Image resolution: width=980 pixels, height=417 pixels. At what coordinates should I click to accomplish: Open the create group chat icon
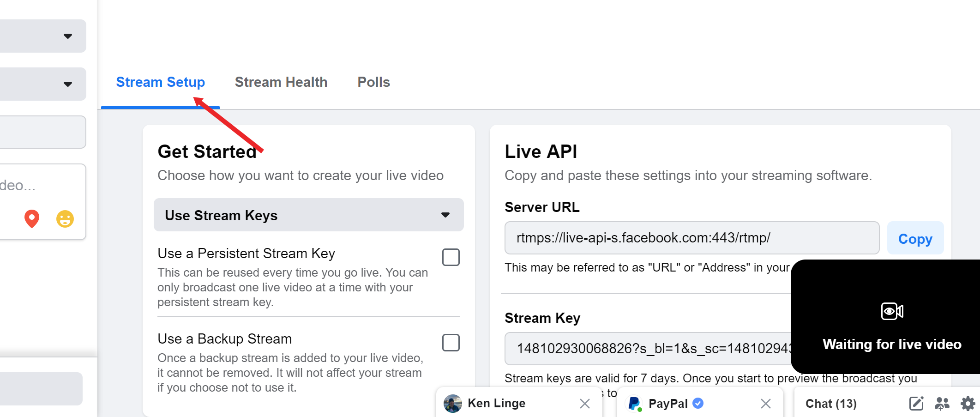tap(942, 404)
